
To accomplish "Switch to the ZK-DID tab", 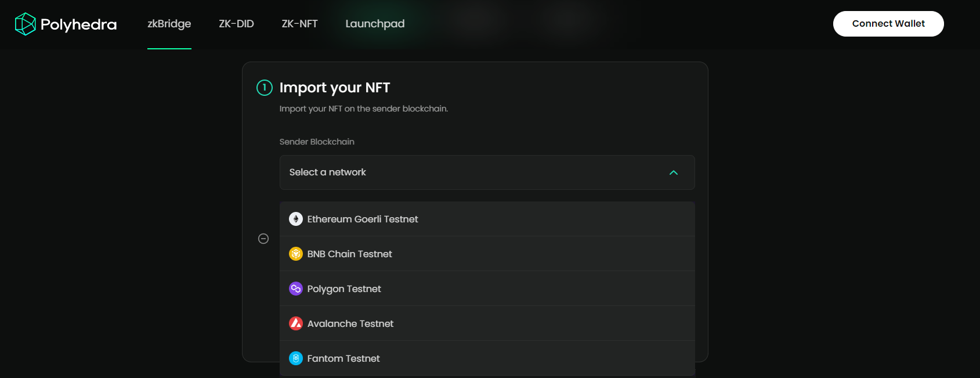I will tap(236, 24).
